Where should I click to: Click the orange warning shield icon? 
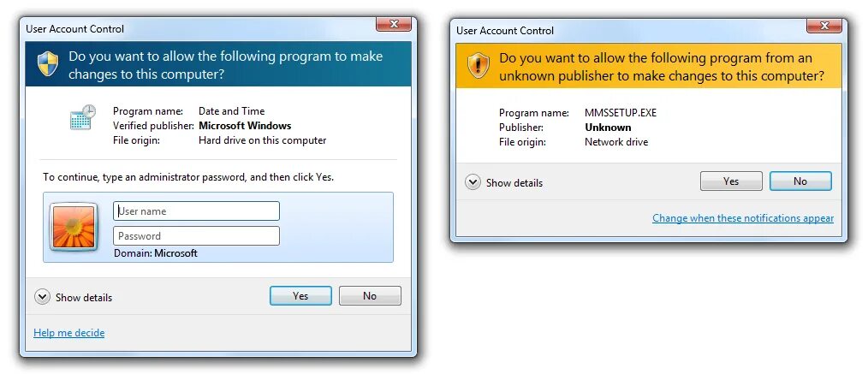point(479,66)
